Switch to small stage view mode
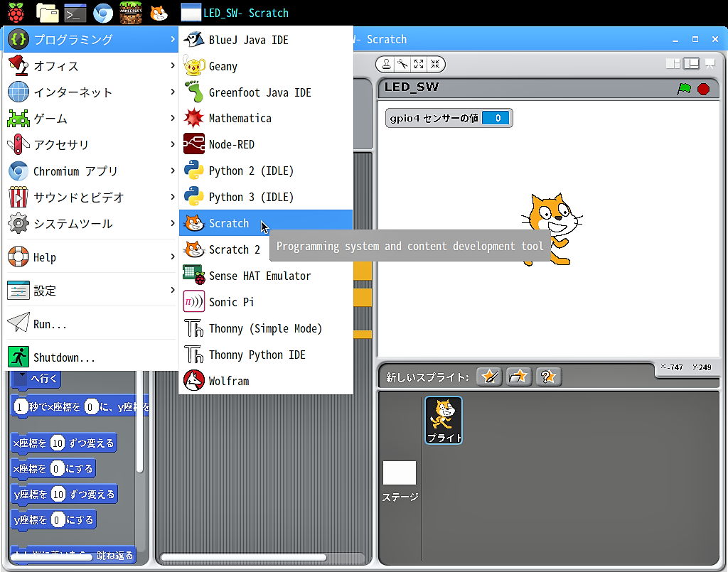 point(673,63)
